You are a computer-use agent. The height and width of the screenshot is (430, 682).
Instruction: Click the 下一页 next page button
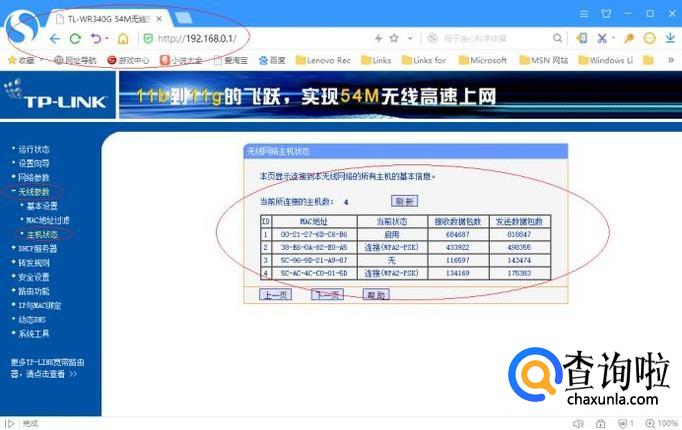(x=328, y=294)
